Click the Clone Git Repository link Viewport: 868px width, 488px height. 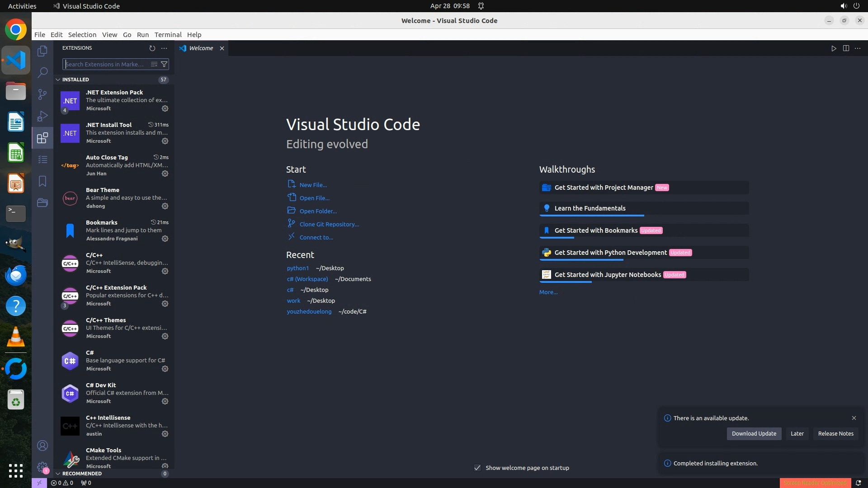point(329,224)
